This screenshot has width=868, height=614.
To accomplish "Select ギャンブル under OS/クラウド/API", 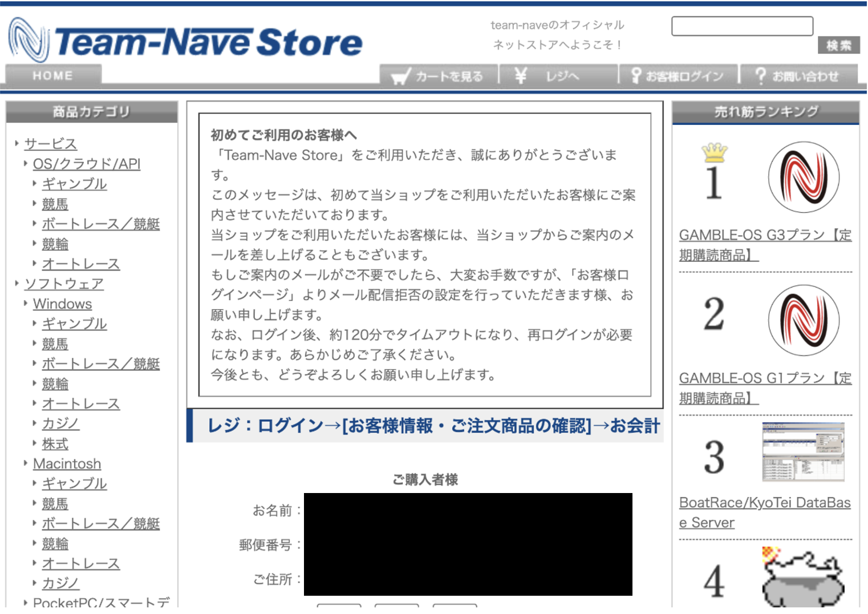I will 74,184.
